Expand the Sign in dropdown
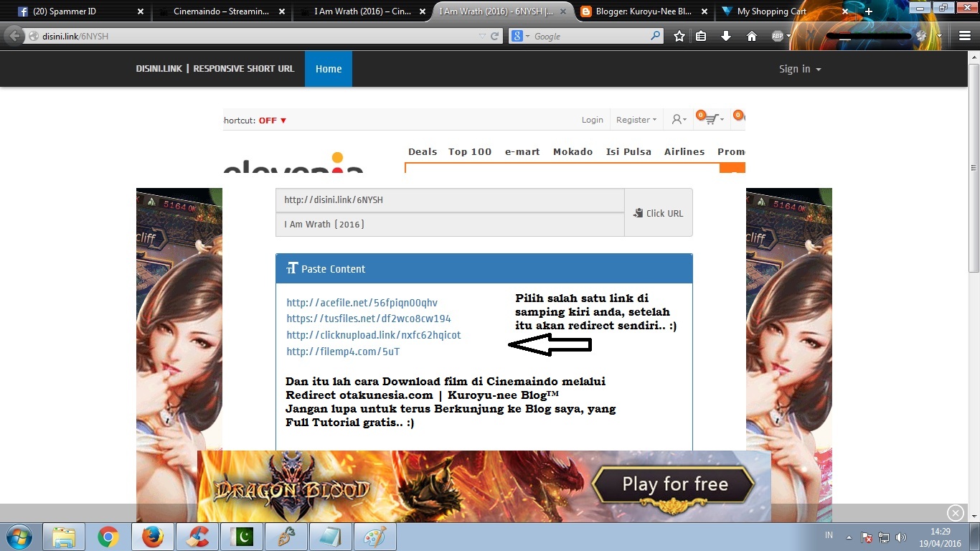Viewport: 980px width, 551px height. coord(800,69)
